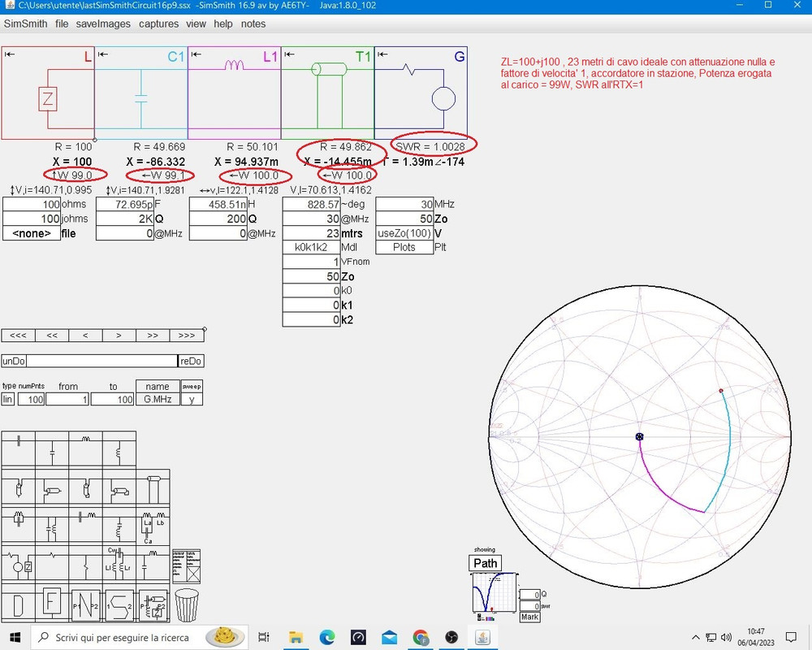812x650 pixels.
Task: Click the sweep 'from' value field
Action: [67, 399]
